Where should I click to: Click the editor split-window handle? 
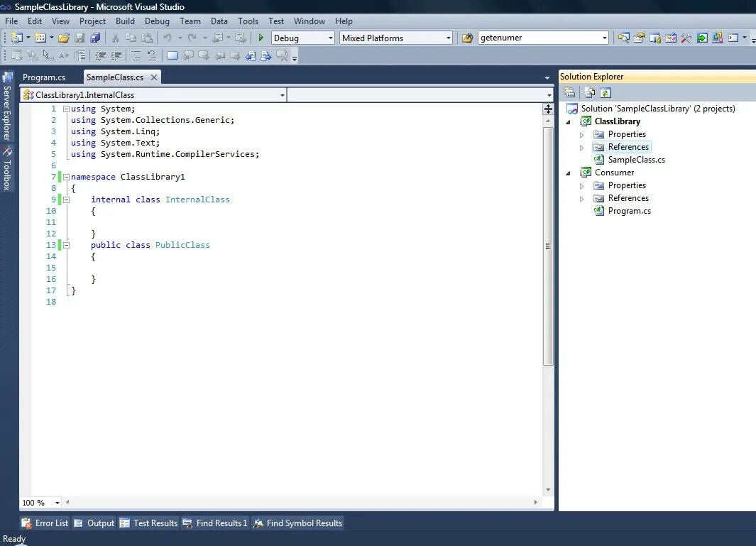[x=548, y=109]
